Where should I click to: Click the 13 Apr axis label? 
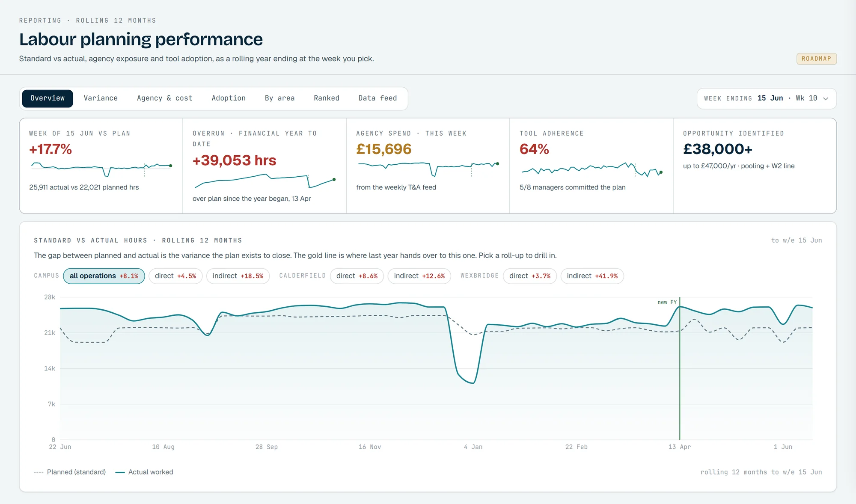(680, 447)
